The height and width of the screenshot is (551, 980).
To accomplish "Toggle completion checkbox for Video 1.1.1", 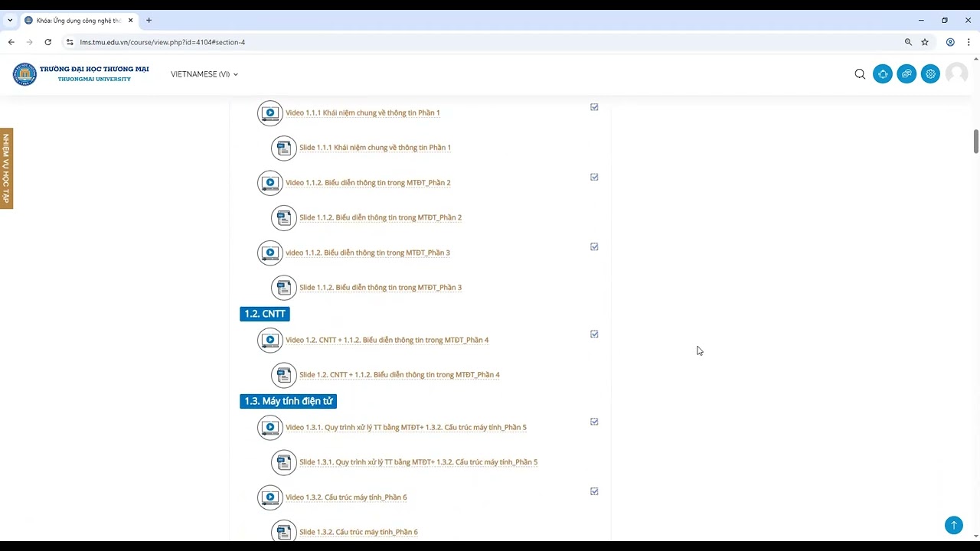I will 594,107.
